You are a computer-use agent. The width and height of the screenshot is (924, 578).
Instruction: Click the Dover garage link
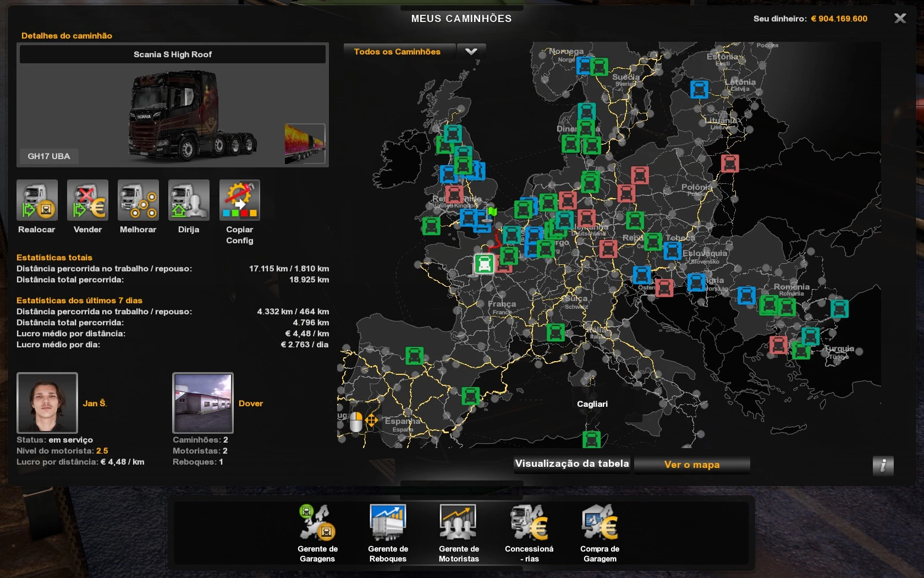coord(251,403)
